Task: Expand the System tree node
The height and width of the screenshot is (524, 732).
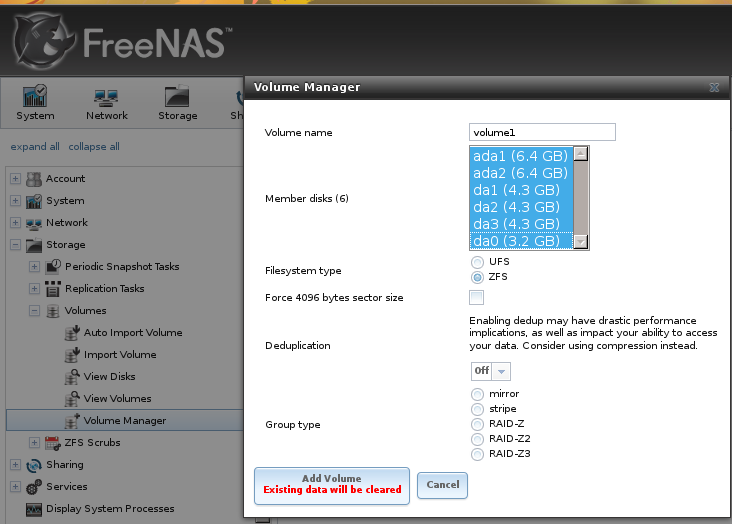Action: tap(15, 201)
